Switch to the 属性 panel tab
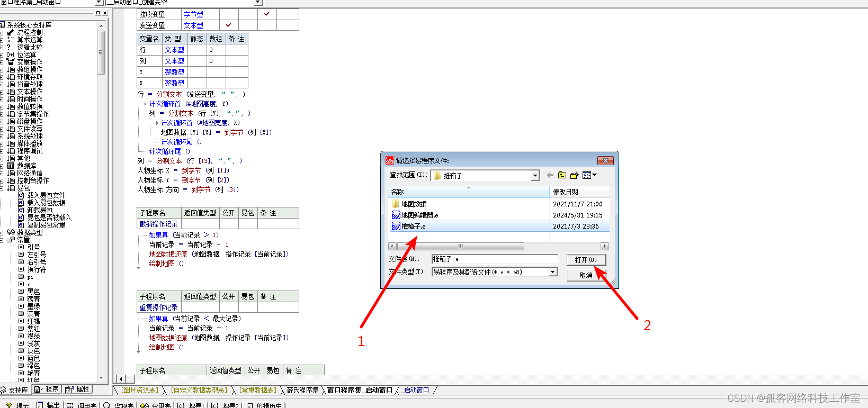868x408 pixels. tap(78, 389)
